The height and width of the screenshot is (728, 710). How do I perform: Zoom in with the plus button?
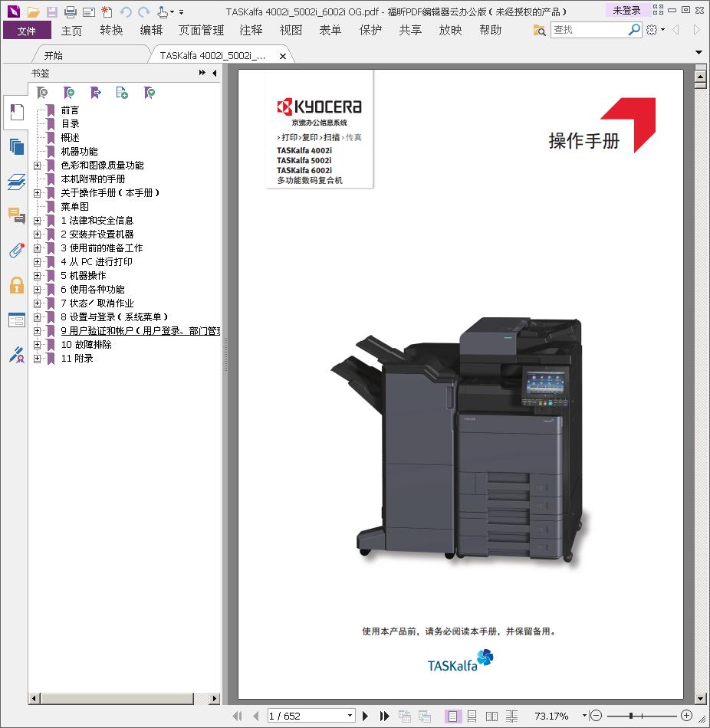686,716
